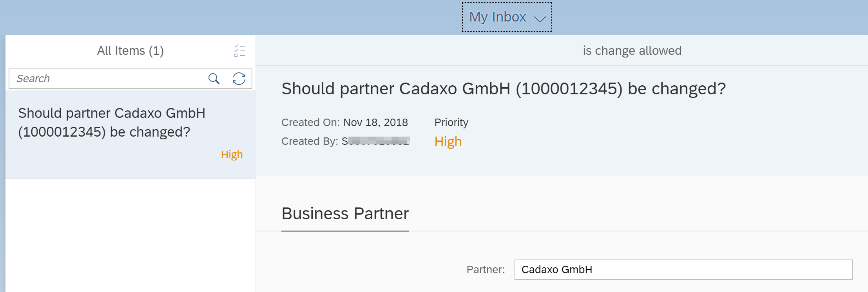Click the All Items (1) list title

[x=130, y=51]
